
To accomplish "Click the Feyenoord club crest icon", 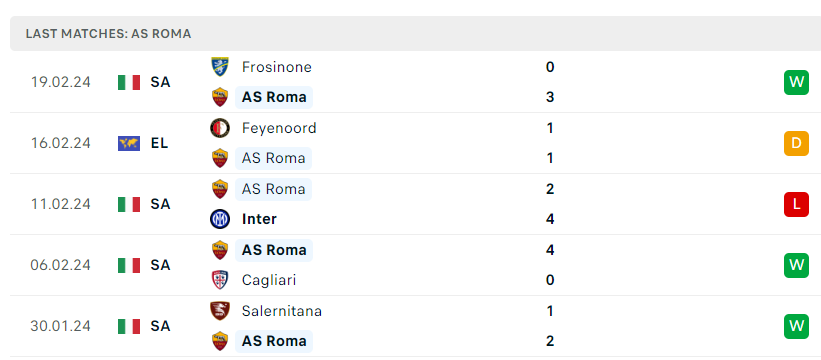I will coord(219,128).
